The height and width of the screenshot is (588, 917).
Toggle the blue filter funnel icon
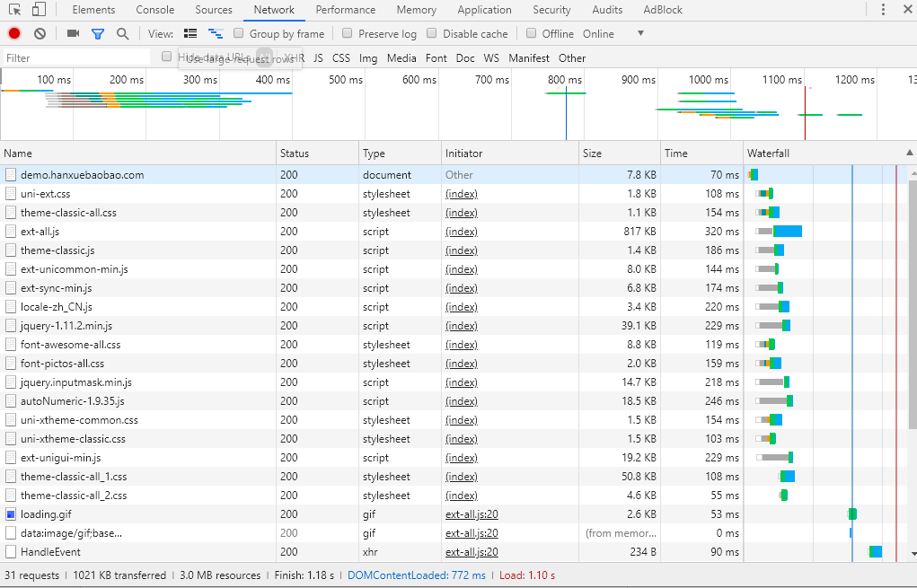pyautogui.click(x=97, y=34)
